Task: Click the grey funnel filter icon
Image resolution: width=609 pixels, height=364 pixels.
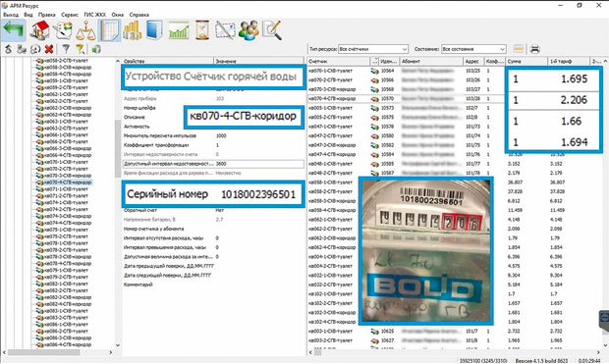Action: [x=66, y=49]
